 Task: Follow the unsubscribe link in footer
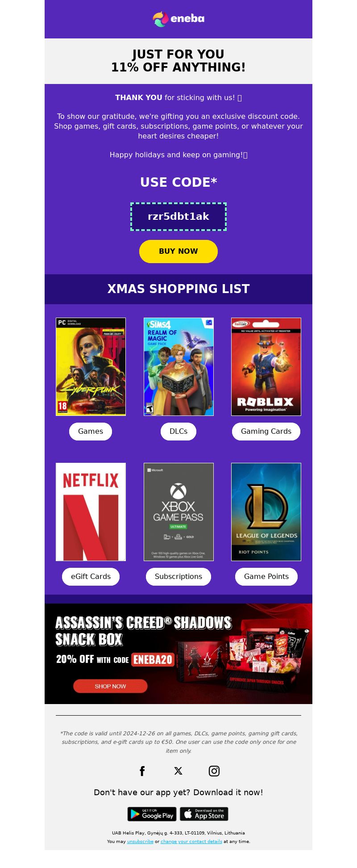140,842
